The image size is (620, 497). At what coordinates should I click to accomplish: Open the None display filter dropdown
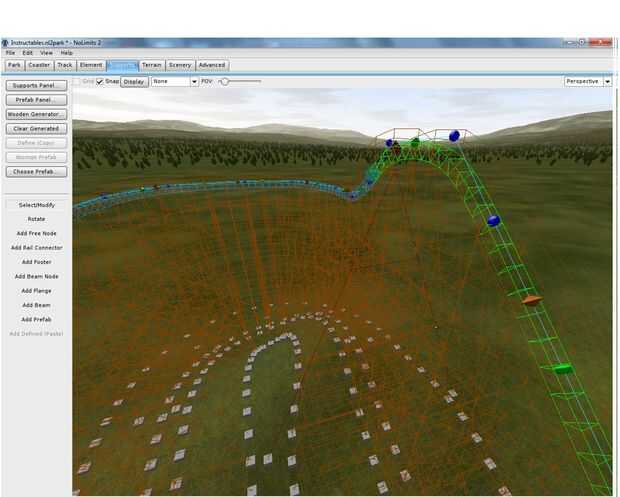pyautogui.click(x=174, y=81)
